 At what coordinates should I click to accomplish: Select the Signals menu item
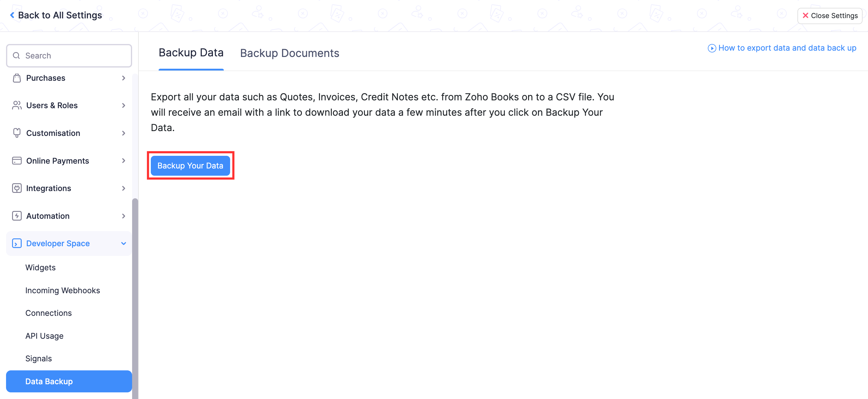click(x=38, y=358)
